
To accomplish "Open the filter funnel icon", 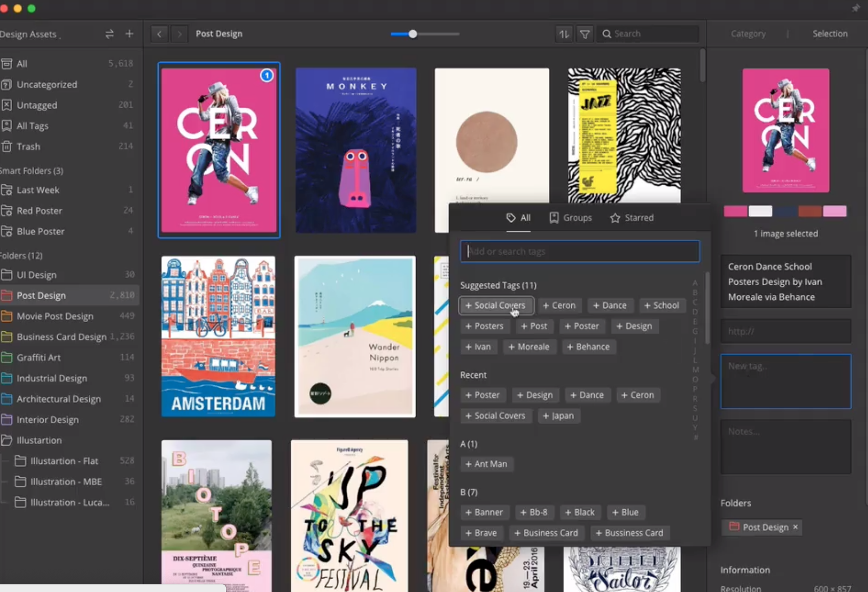I will pyautogui.click(x=585, y=34).
